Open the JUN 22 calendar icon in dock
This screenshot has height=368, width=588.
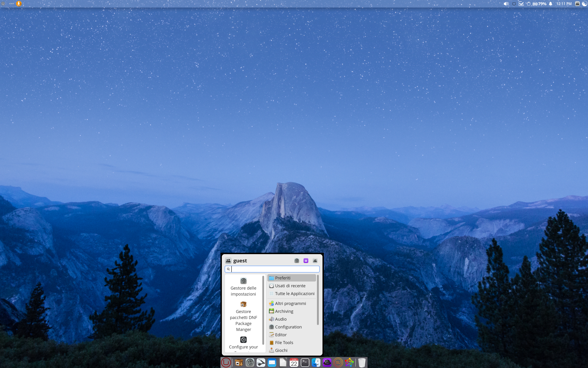(294, 363)
